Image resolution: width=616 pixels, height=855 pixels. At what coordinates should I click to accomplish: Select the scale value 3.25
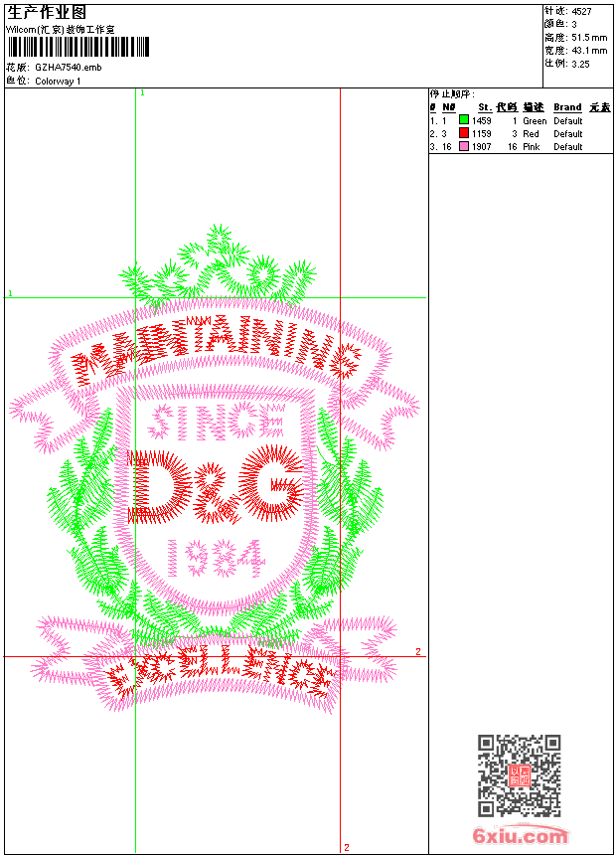coord(580,64)
